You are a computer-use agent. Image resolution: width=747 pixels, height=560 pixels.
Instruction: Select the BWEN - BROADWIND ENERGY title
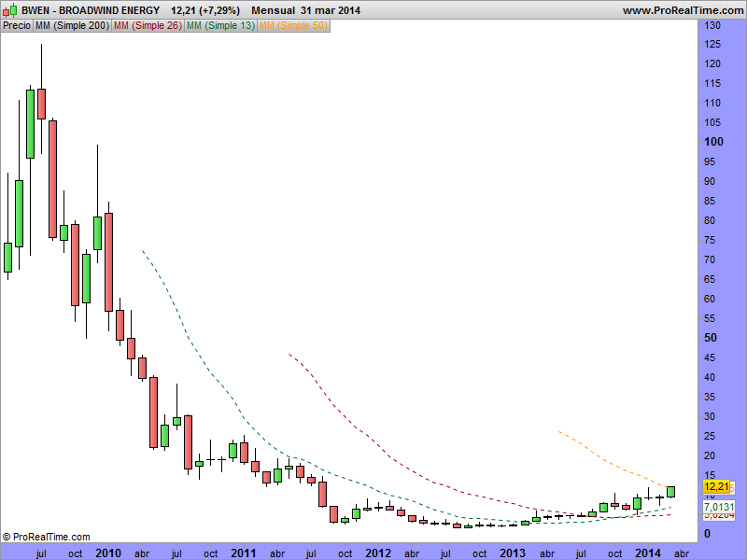pyautogui.click(x=91, y=10)
